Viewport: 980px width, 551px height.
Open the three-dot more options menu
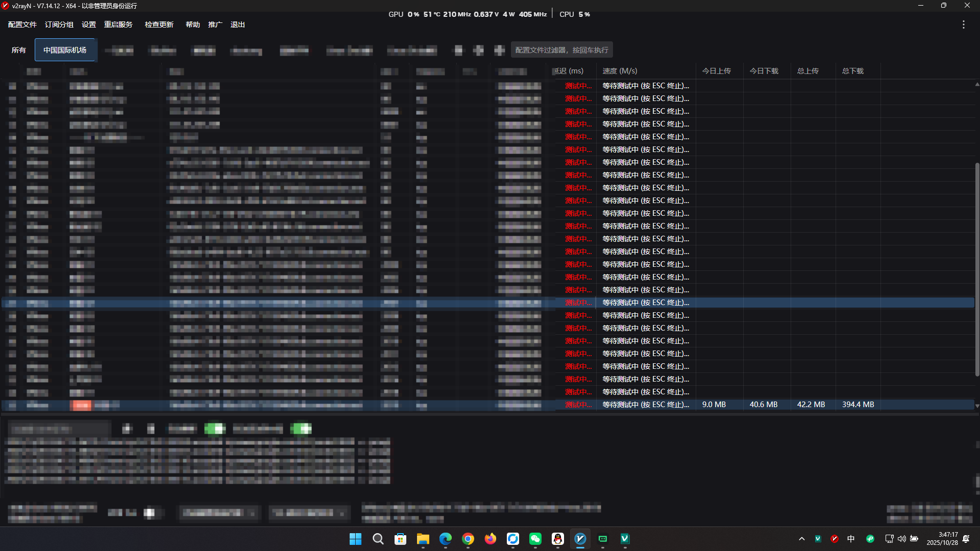point(963,24)
